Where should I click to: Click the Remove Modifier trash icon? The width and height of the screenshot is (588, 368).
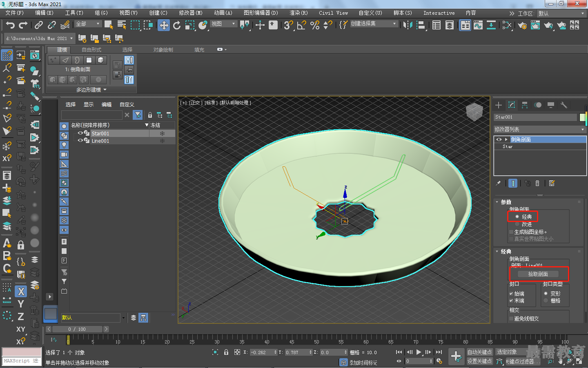coord(537,183)
